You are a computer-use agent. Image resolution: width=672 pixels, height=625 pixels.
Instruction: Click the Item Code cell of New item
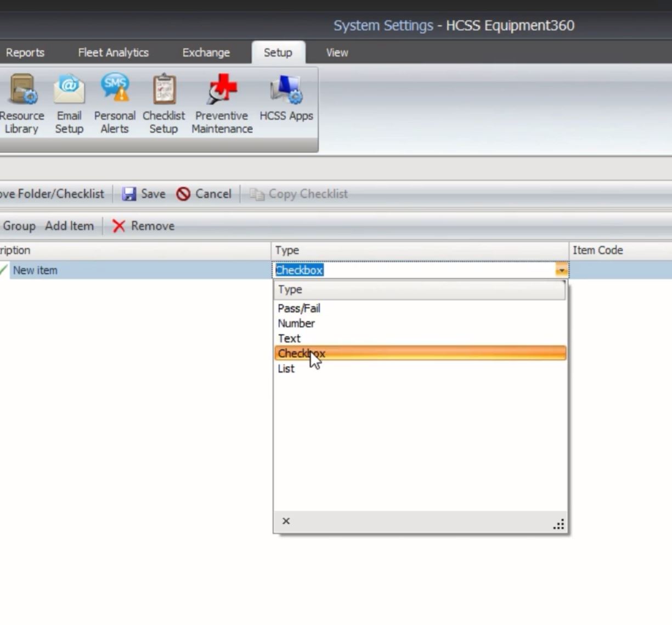(x=620, y=270)
